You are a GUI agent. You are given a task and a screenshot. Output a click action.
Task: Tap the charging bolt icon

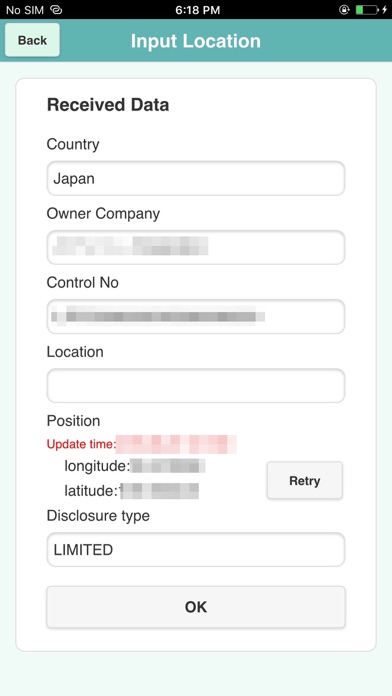click(384, 10)
